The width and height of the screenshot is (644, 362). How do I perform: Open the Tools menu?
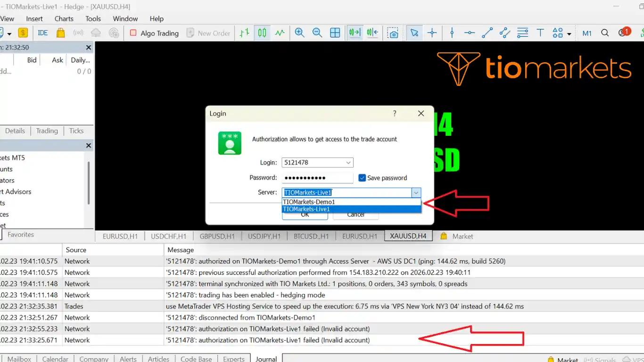point(92,19)
